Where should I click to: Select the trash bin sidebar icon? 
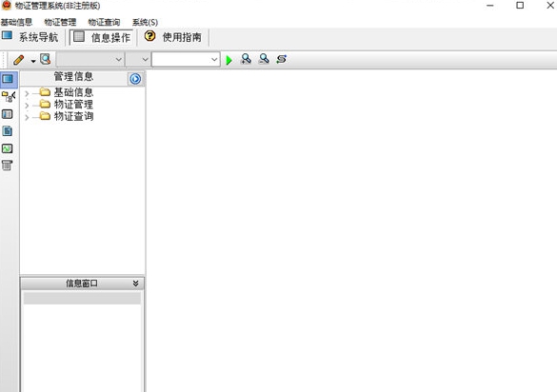coord(7,166)
